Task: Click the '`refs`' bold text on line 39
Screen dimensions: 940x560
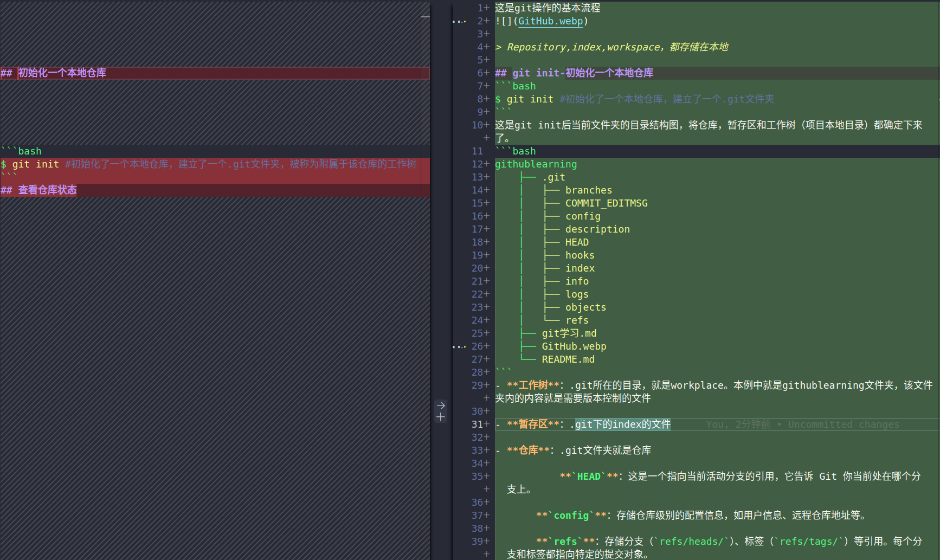Action: click(565, 542)
